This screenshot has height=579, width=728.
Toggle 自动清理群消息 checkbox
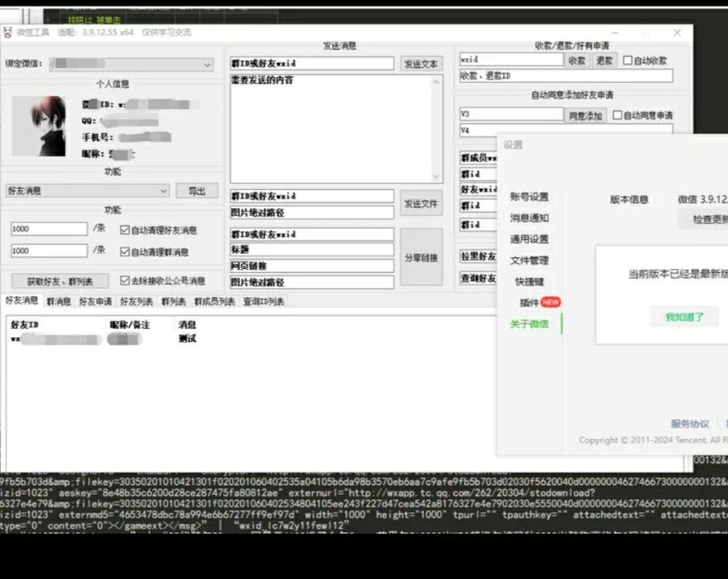[x=124, y=252]
